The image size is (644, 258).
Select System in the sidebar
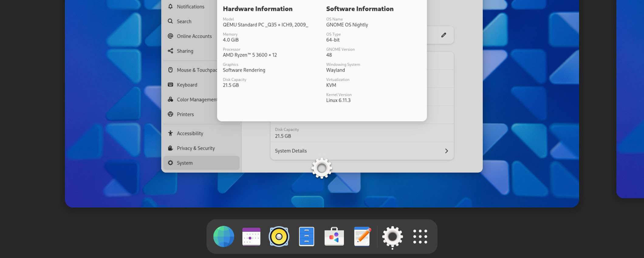point(201,163)
